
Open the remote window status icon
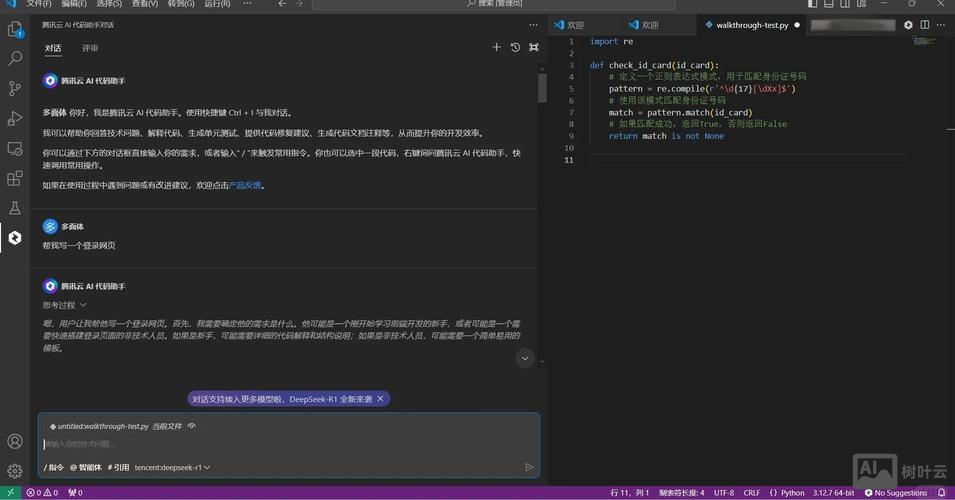coord(10,493)
